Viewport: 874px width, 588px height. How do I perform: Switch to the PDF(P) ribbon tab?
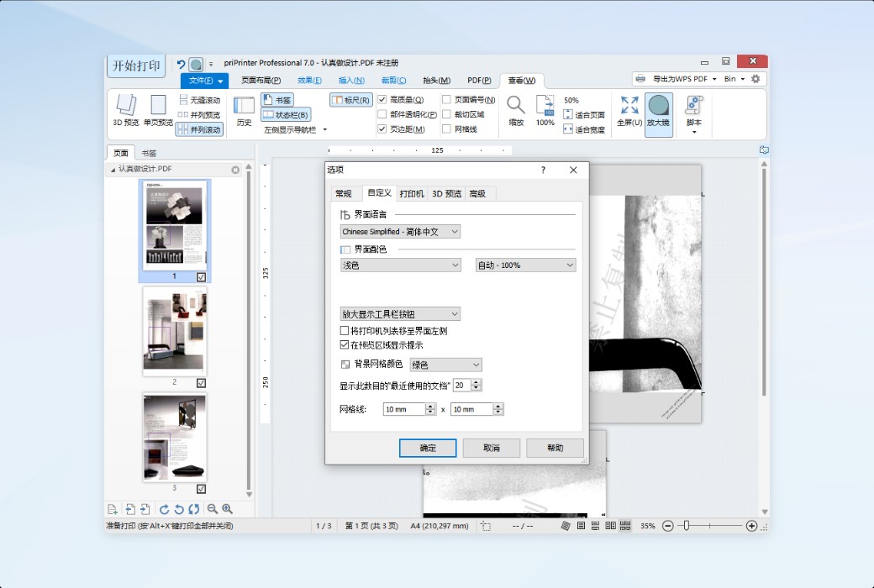(479, 81)
